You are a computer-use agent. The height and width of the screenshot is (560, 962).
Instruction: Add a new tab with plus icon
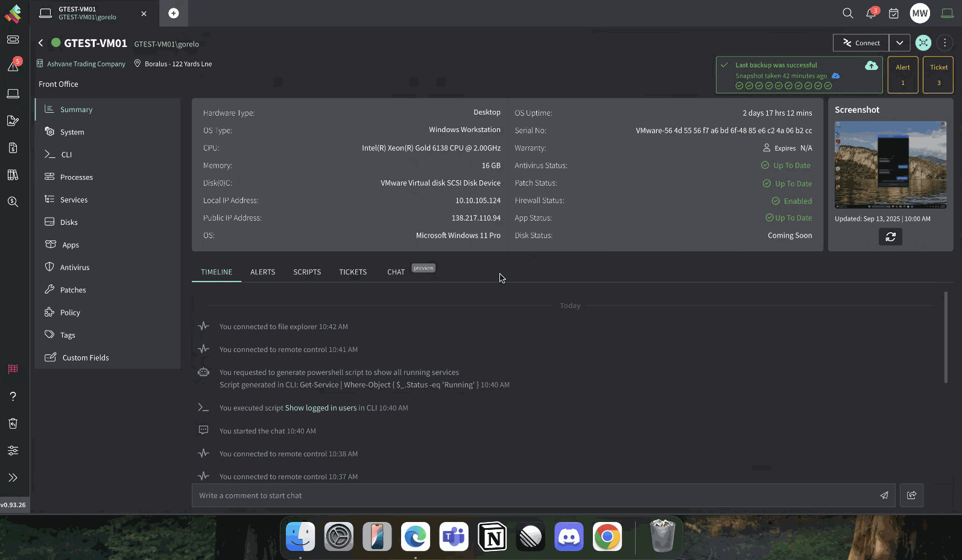(x=174, y=13)
